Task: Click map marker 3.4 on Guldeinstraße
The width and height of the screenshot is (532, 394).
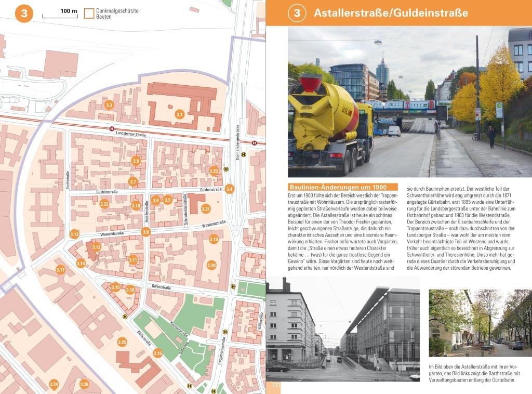Action: (230, 189)
